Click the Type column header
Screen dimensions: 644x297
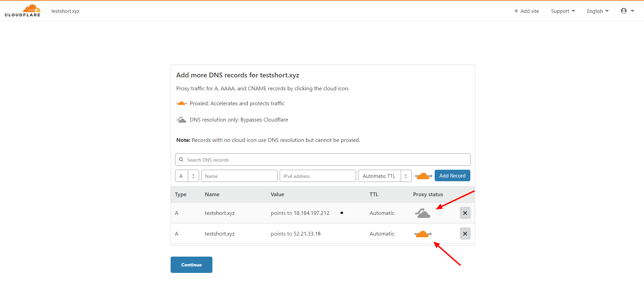coord(181,194)
